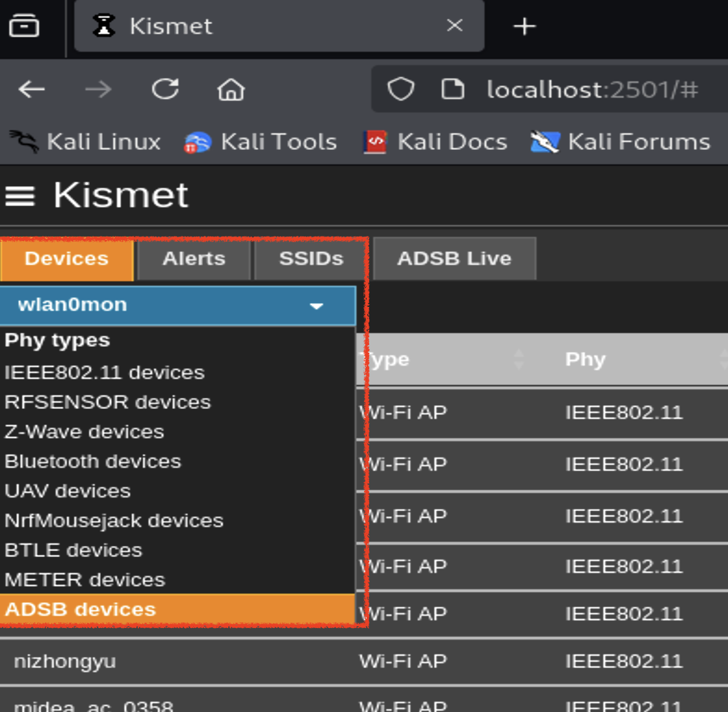Open the tracking protection shield panel
The width and height of the screenshot is (728, 712).
tap(401, 89)
